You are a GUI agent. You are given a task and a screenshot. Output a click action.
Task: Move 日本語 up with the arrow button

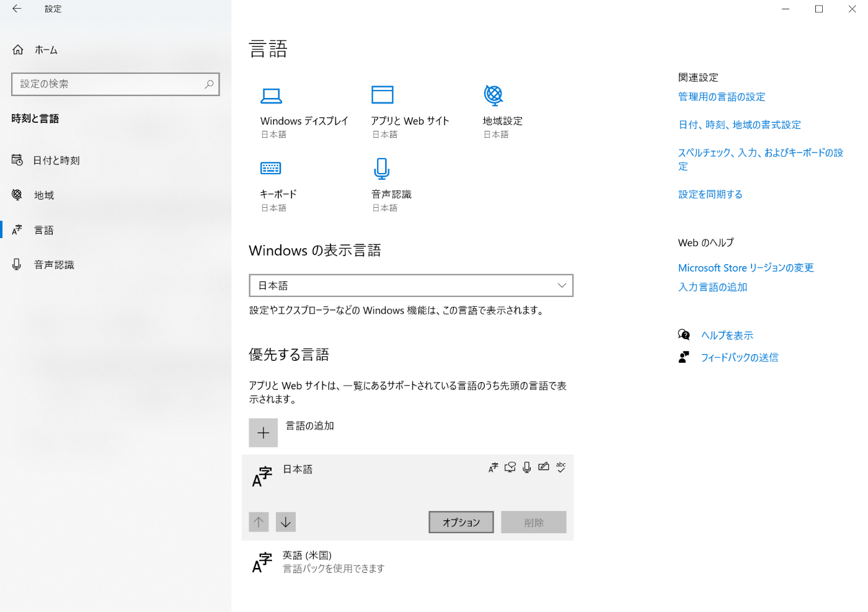(x=259, y=522)
